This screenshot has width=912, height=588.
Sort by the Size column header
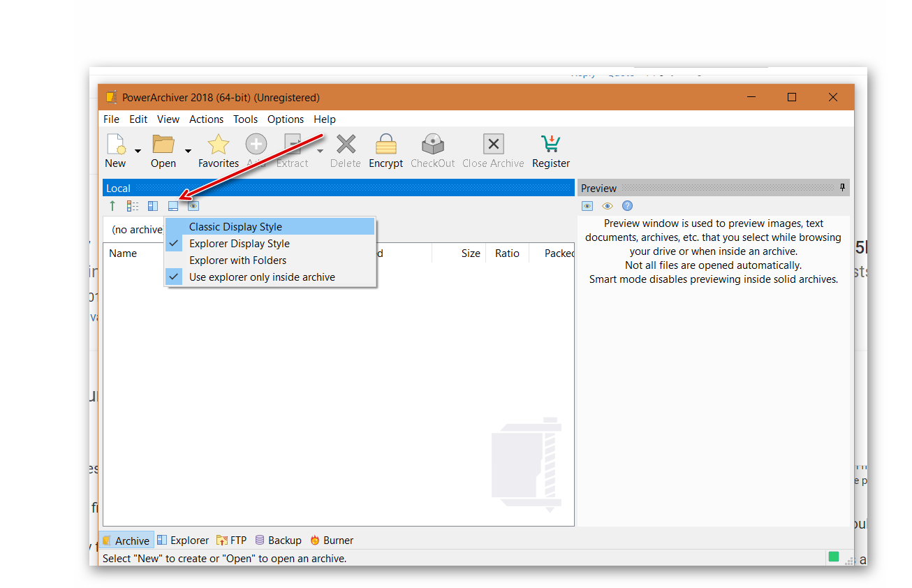(471, 253)
